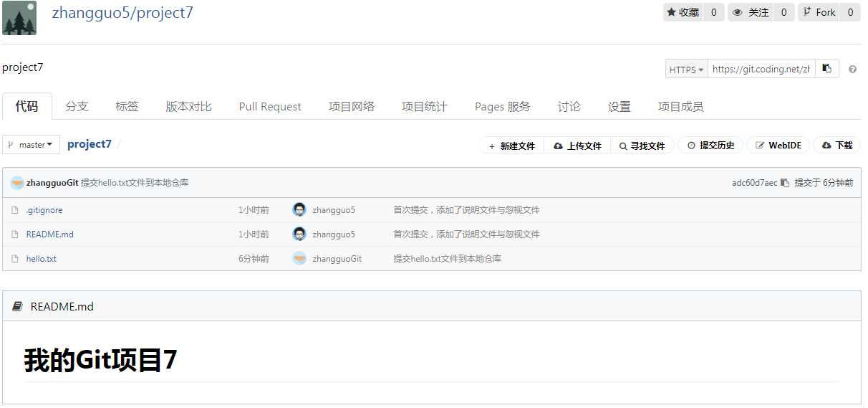Click zhangguoGit name in hello.txt row
The image size is (868, 408).
pos(337,259)
